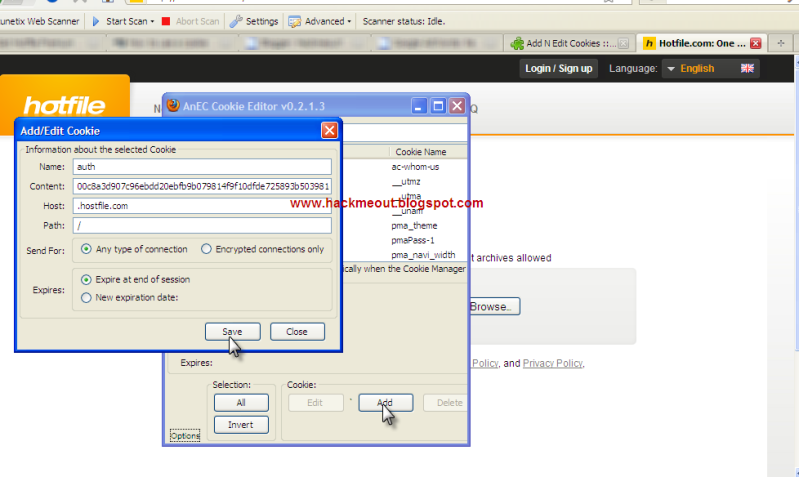This screenshot has height=477, width=799.
Task: Click the cookie Name input field
Action: (202, 167)
